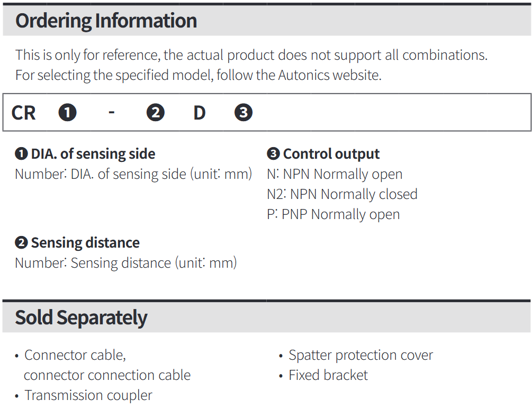Click the circled 3 in model code
The height and width of the screenshot is (409, 532).
(x=244, y=113)
